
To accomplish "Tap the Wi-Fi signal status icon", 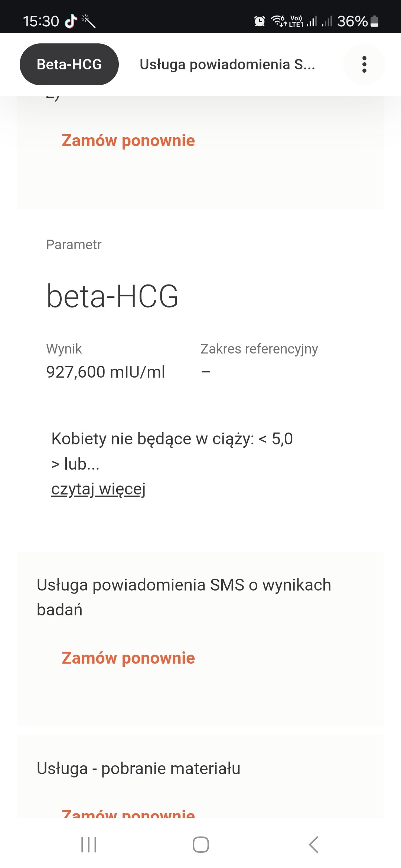I will pos(279,21).
